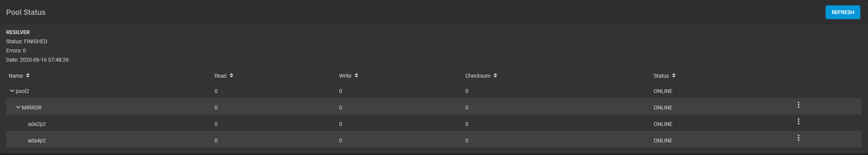Sort by Status column arrows
This screenshot has width=868, height=155.
point(674,76)
